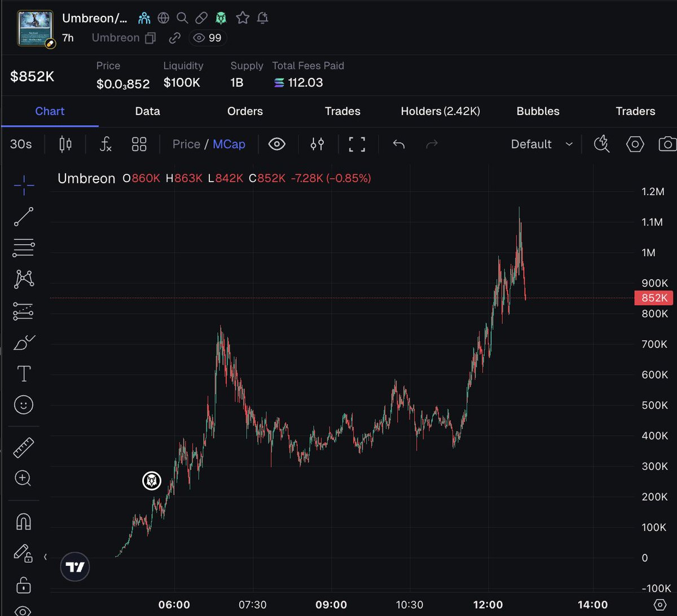677x616 pixels.
Task: Click the Umbreon chart legend title
Action: [x=86, y=179]
